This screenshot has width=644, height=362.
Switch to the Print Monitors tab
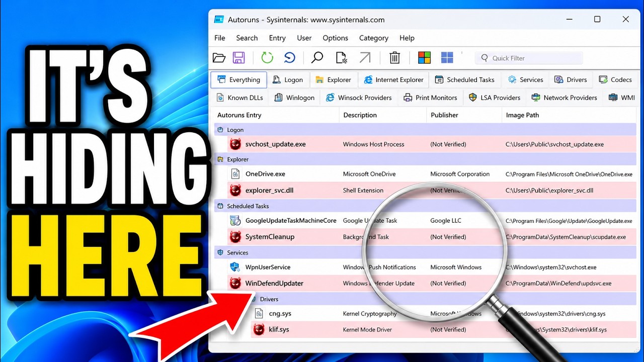pos(431,98)
